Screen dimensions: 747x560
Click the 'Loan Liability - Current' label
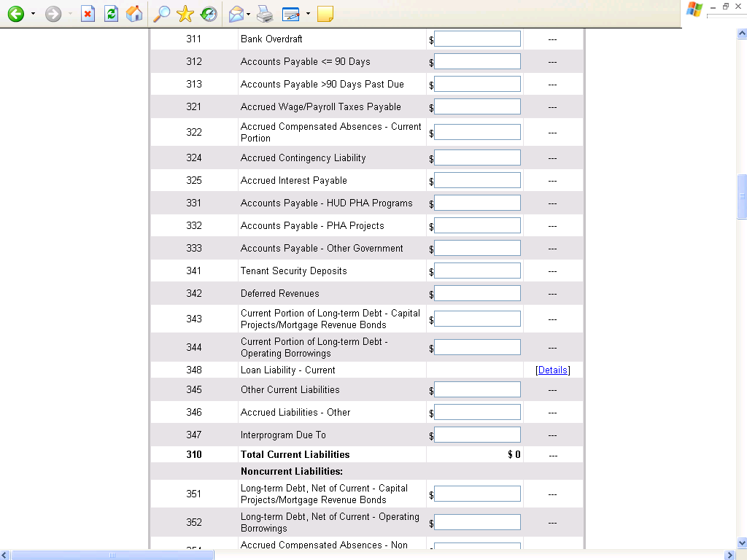[x=287, y=370]
